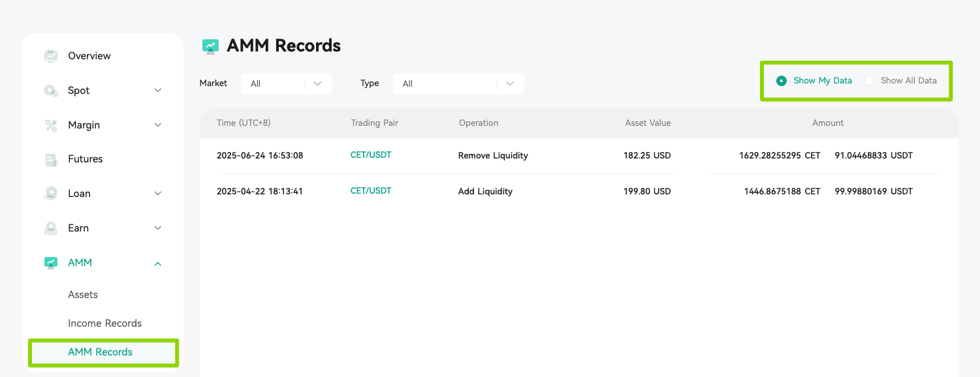Viewport: 980px width, 377px height.
Task: Click the Trading Pair column header
Action: click(x=375, y=123)
